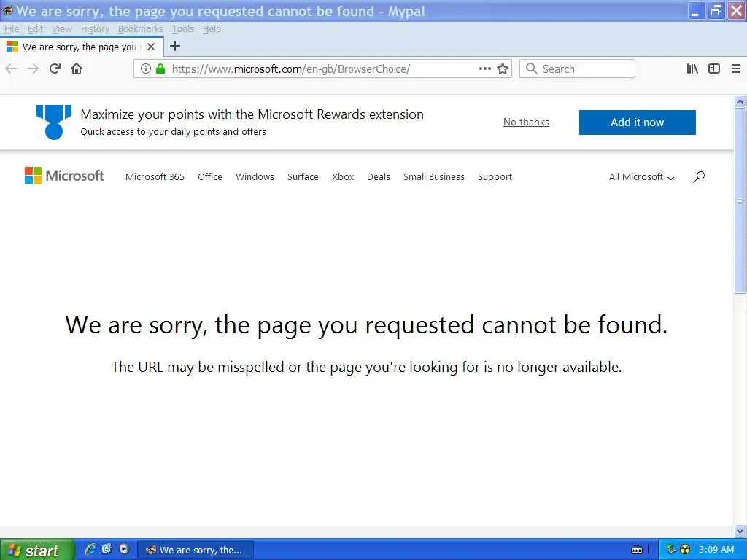Open the home page via house icon
The image size is (747, 560).
[x=77, y=69]
